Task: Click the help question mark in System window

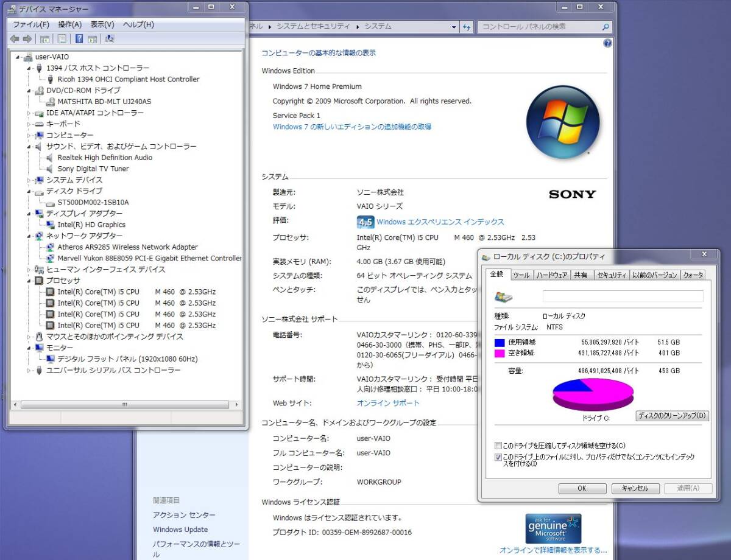Action: click(x=607, y=44)
